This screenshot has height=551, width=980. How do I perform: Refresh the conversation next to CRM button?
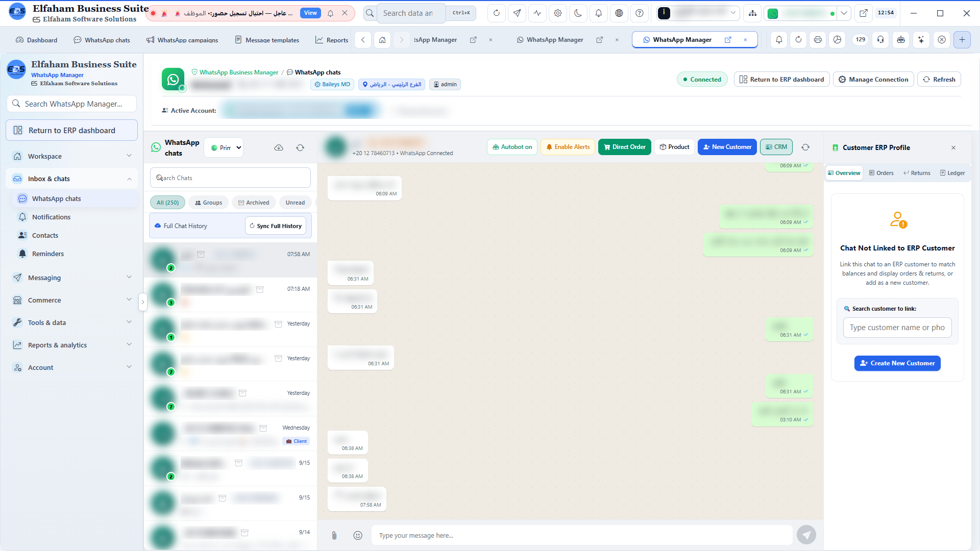805,147
